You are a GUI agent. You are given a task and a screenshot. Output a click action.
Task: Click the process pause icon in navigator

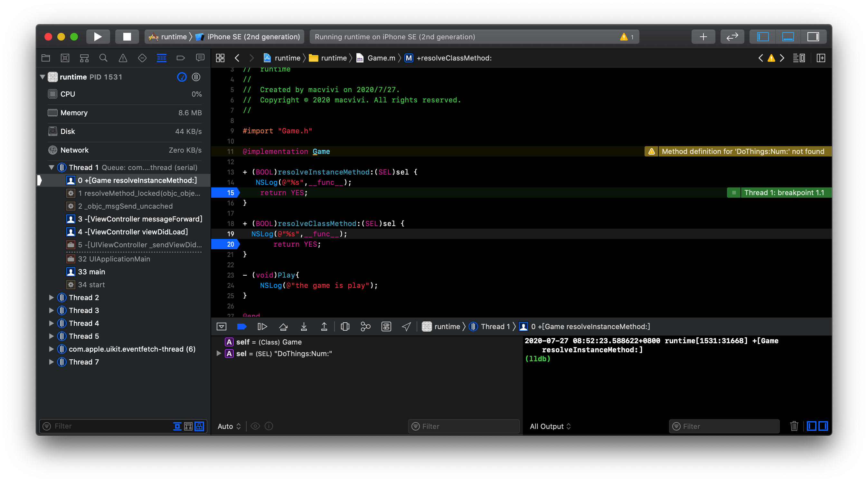pyautogui.click(x=196, y=77)
